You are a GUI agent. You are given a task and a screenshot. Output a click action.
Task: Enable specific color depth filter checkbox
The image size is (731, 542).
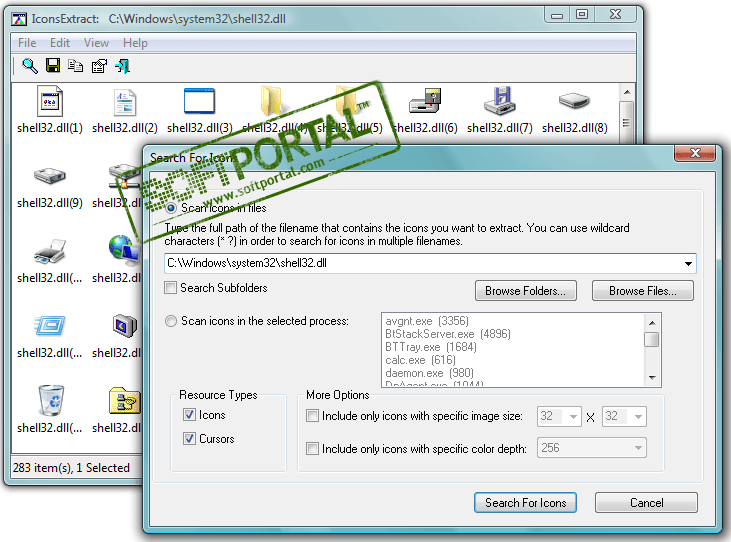[312, 449]
